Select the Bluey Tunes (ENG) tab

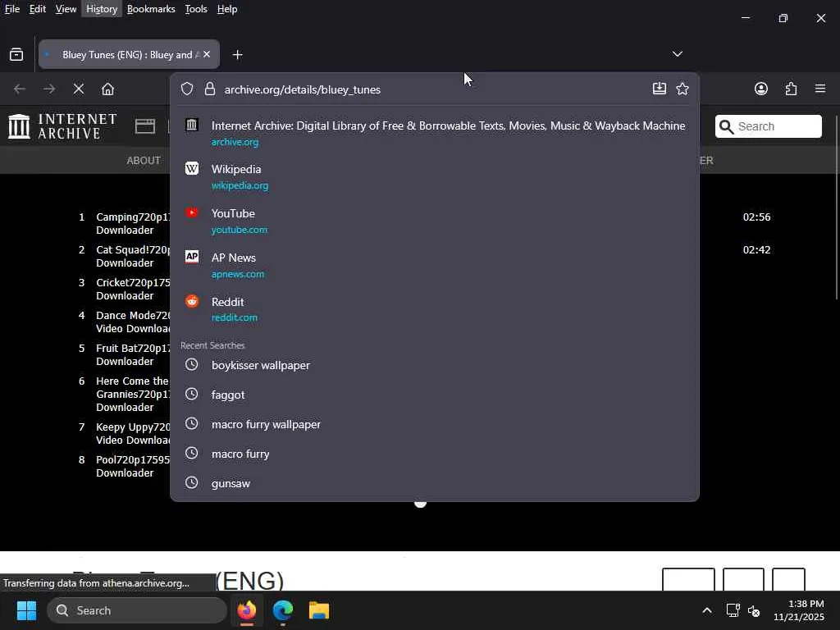pos(129,55)
